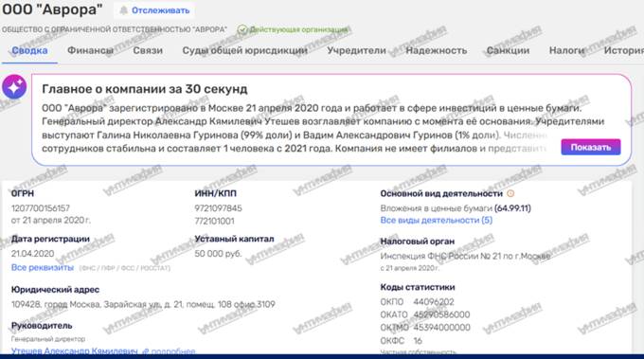Open the Санкции tab
Screen dimensions: 644x359
[x=508, y=50]
